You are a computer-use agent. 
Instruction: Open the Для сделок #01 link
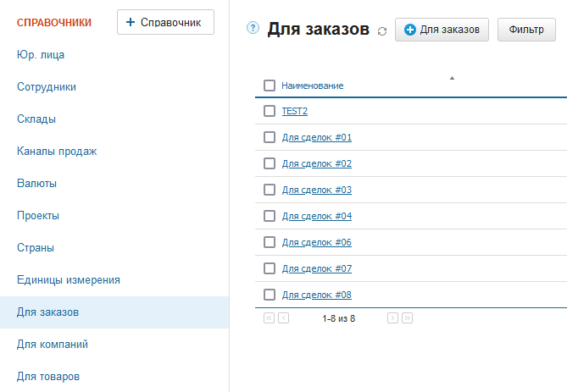316,137
